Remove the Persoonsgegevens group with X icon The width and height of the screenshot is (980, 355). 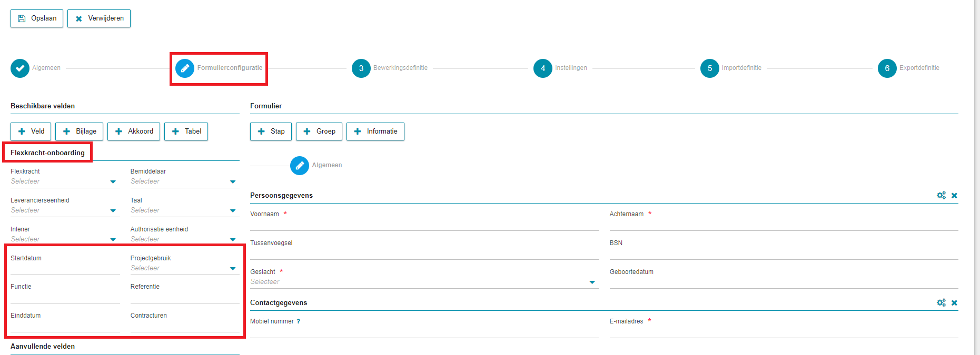coord(954,196)
